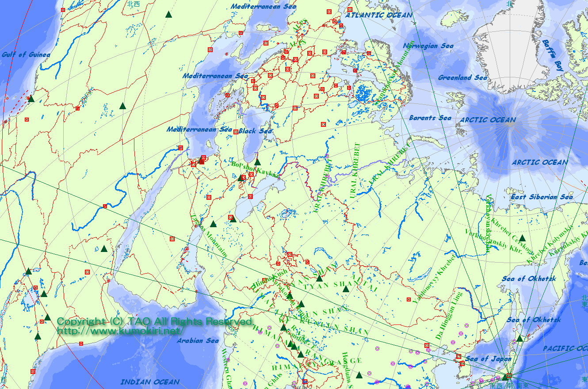
Task: Click red city square left of 'Black Sea' label
Action: (236, 131)
